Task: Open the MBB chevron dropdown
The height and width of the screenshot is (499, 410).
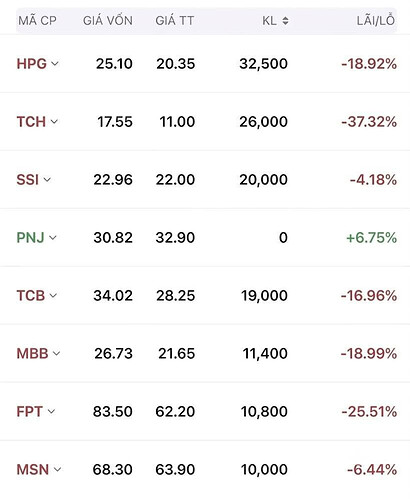Action: [56, 353]
